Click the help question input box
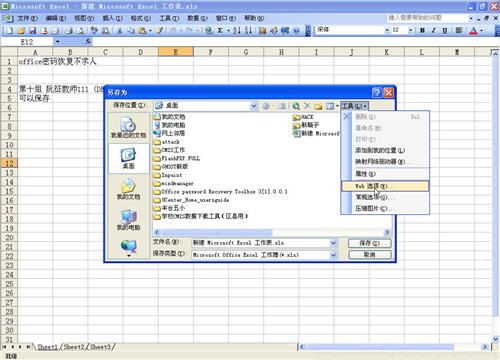The width and height of the screenshot is (500, 360). [x=427, y=18]
